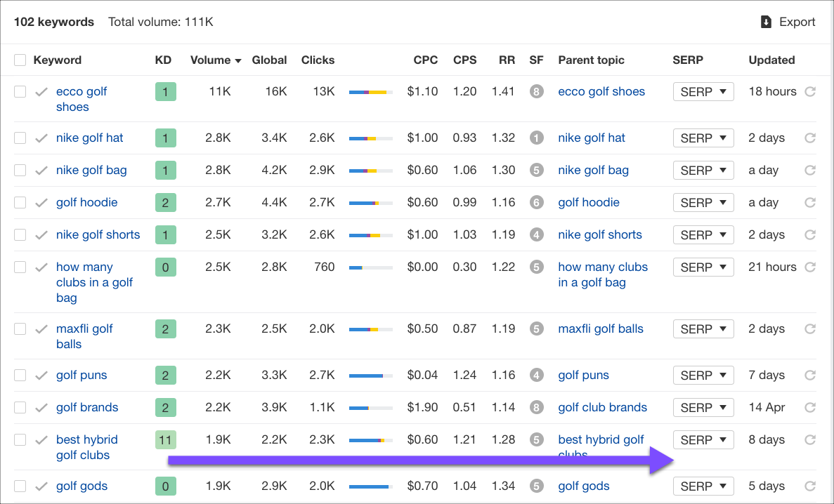Open the golf club brands parent topic
The height and width of the screenshot is (504, 834).
click(603, 407)
